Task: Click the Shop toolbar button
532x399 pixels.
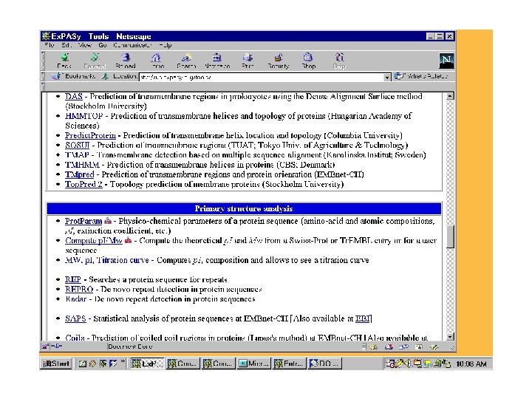Action: (x=308, y=61)
